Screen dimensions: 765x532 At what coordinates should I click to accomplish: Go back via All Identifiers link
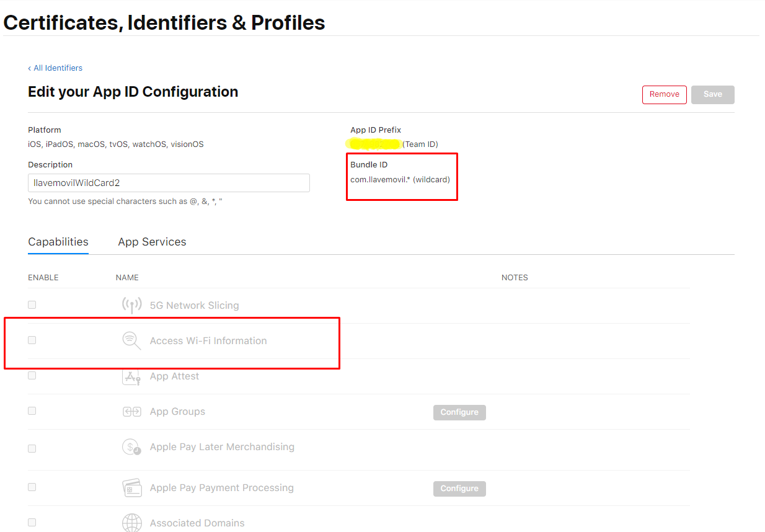point(55,68)
